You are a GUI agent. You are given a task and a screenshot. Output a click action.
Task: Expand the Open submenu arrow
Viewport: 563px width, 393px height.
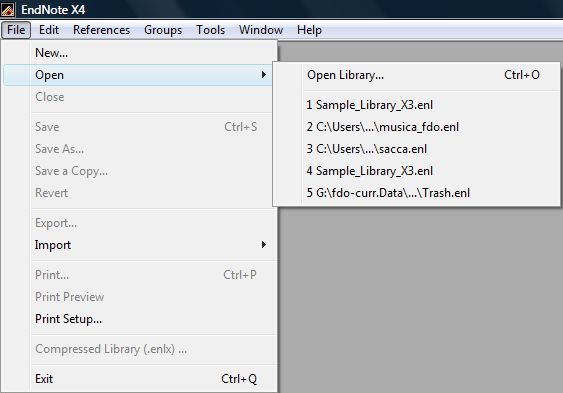coord(264,75)
